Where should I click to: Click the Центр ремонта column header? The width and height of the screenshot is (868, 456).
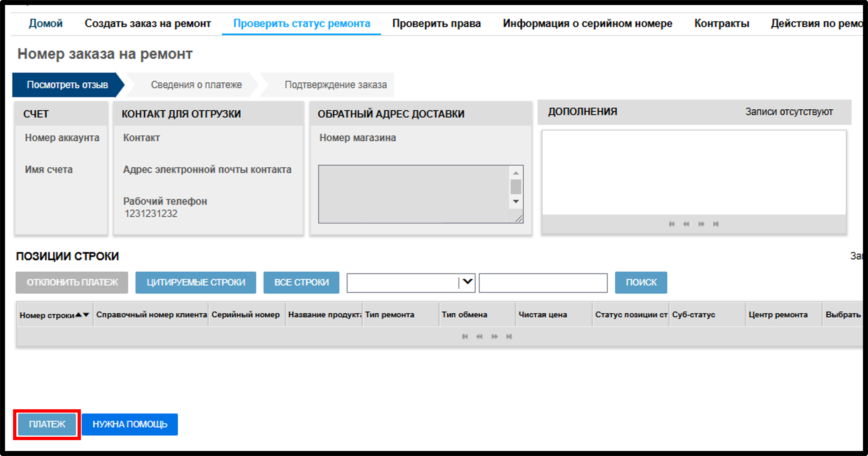[x=784, y=314]
